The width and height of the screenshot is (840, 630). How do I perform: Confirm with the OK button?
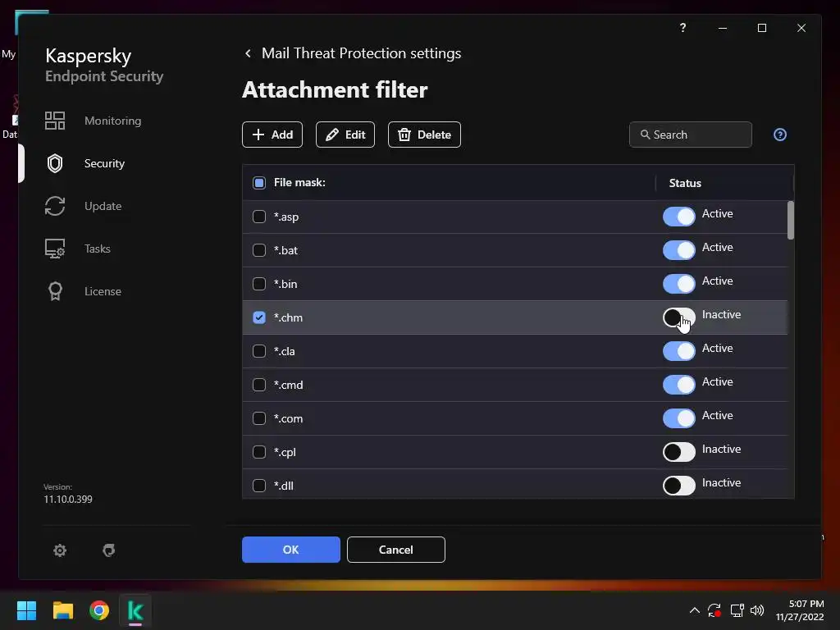click(291, 550)
